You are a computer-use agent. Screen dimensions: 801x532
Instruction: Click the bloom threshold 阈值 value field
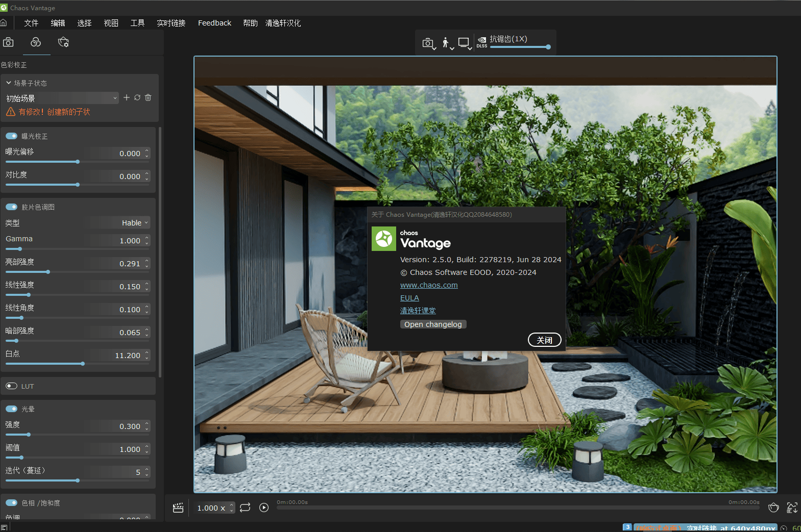(118, 449)
